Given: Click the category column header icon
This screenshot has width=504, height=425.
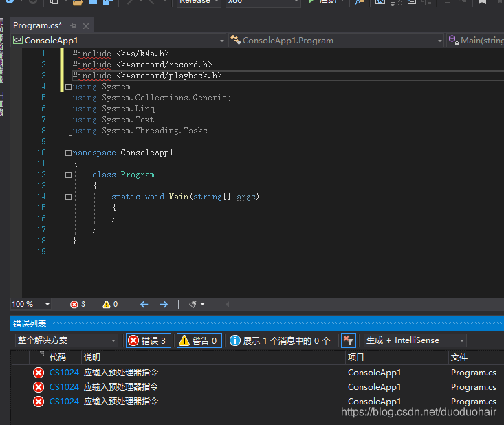Looking at the screenshot, I should (42, 354).
